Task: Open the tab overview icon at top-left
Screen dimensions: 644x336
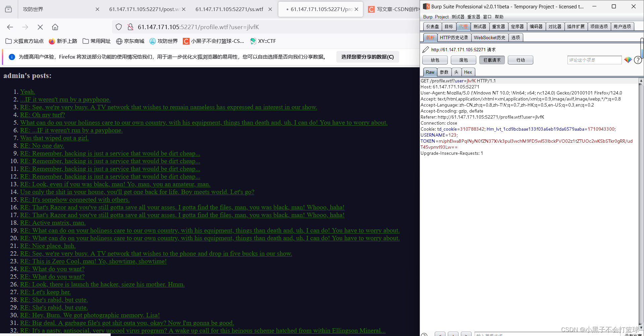Action: 8,9
